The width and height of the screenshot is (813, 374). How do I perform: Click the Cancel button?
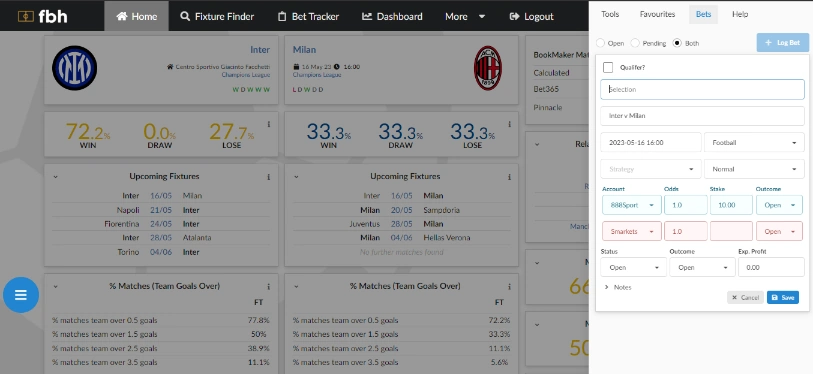tap(745, 297)
